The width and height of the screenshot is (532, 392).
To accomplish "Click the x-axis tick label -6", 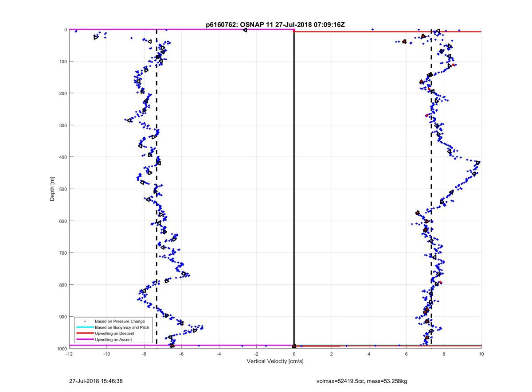I will coord(181,353).
